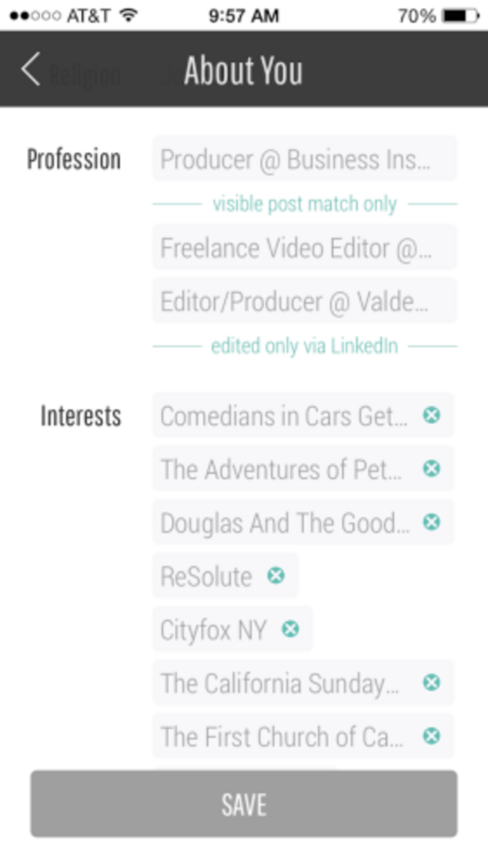The height and width of the screenshot is (868, 488).
Task: Tap the About You header title
Action: coord(244,71)
